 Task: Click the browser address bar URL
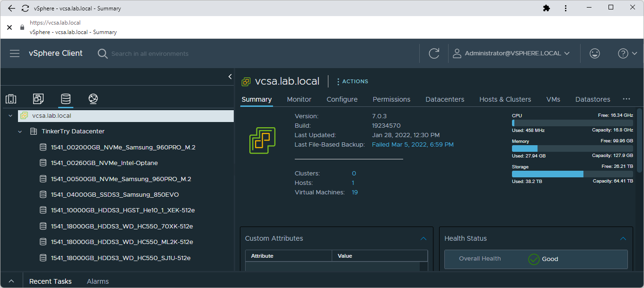tap(55, 23)
